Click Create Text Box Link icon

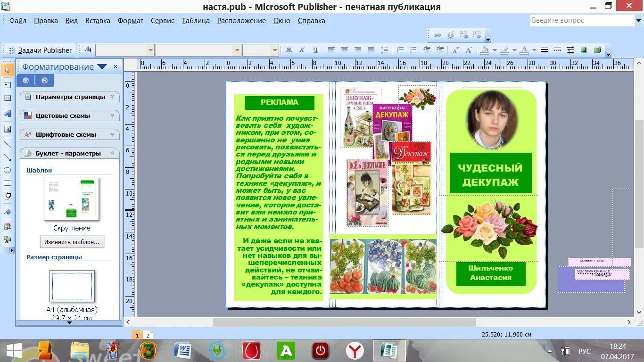[x=437, y=35]
